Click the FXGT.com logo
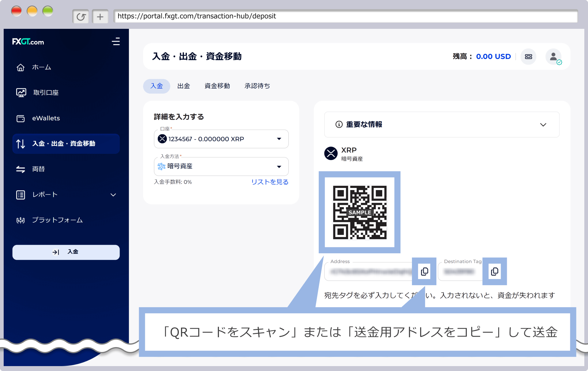The width and height of the screenshot is (588, 371). [x=28, y=42]
